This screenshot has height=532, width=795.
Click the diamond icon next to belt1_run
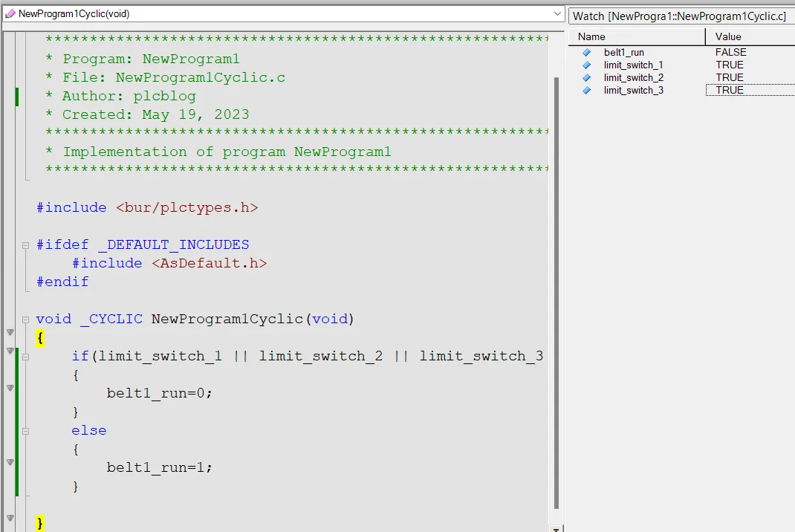tap(587, 52)
